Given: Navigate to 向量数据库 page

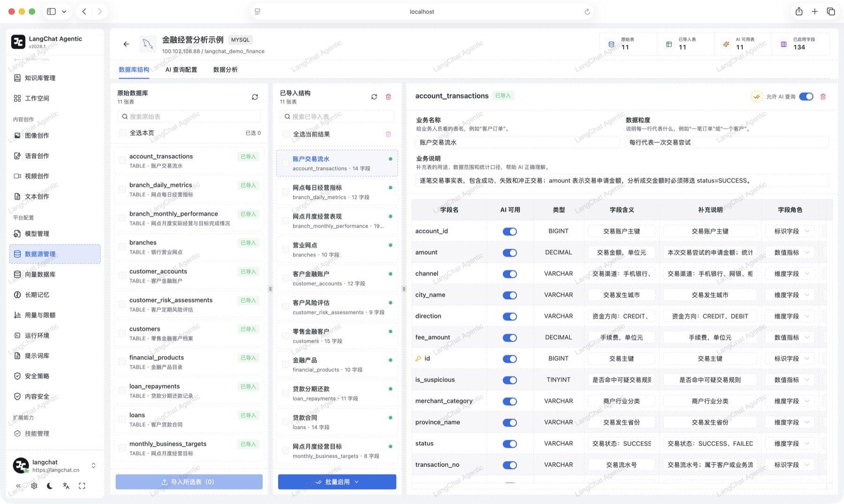Looking at the screenshot, I should pos(55,274).
